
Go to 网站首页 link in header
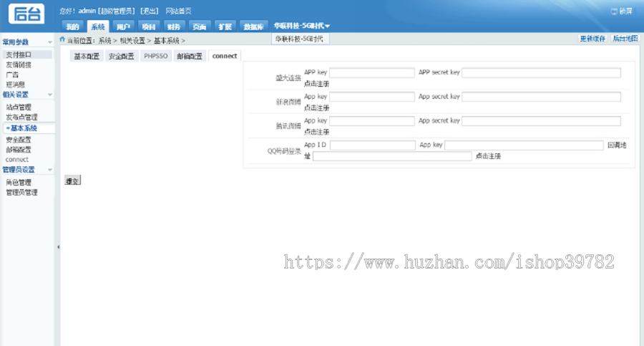tap(178, 11)
